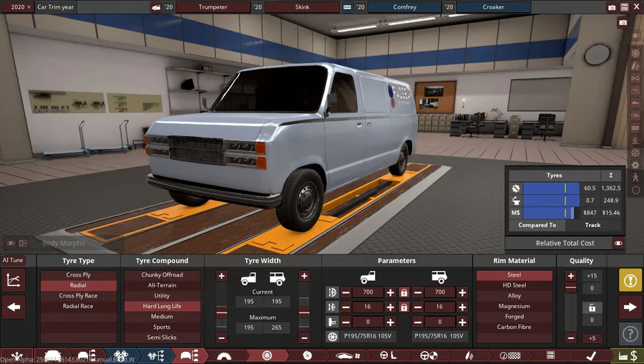Open the wheel section in bottom progress bar
Screen dimensions: 644x364
[x=267, y=355]
